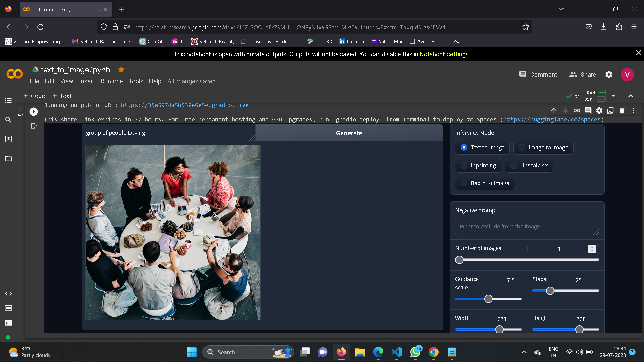Open the Notebook settings link
Image resolution: width=644 pixels, height=362 pixels.
tap(444, 54)
